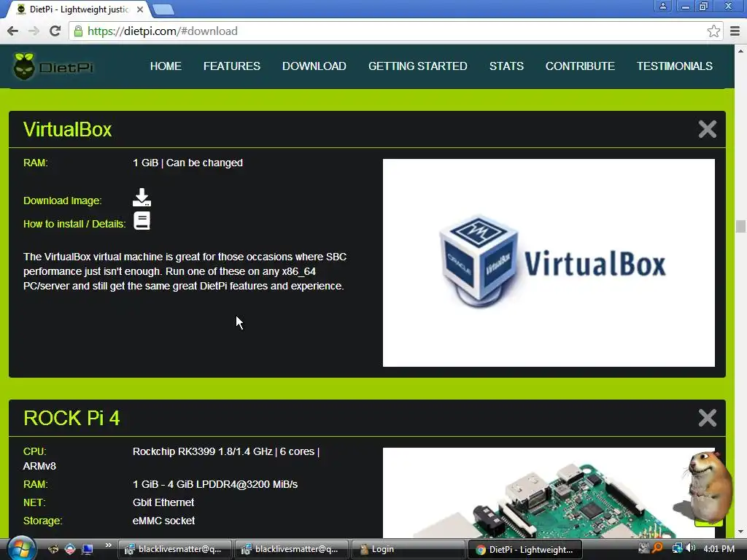747x560 pixels.
Task: Click 'Gbit Ethernet' text
Action: pyautogui.click(x=163, y=502)
